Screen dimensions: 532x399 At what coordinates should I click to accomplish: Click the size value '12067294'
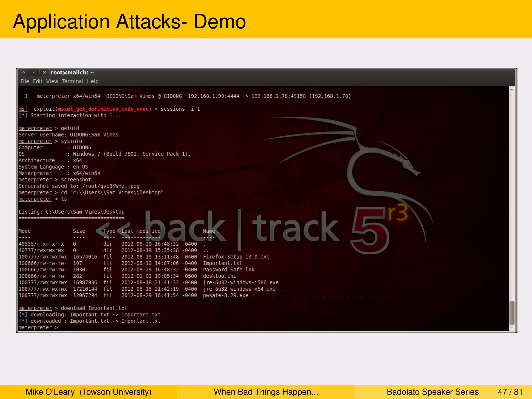(85, 295)
